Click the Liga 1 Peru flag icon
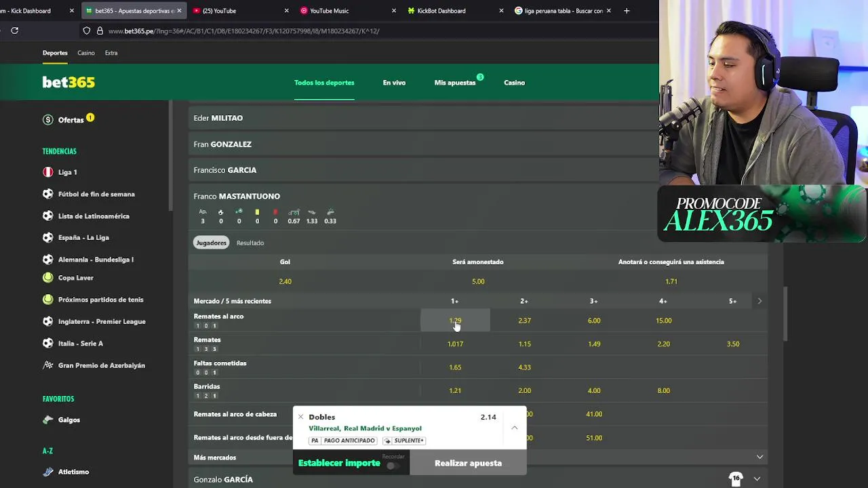This screenshot has height=488, width=868. coord(47,172)
